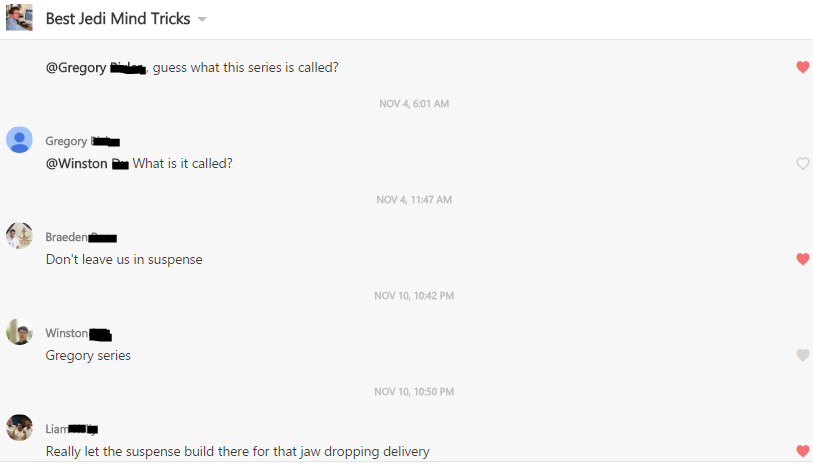813x471 pixels.
Task: Toggle heart on "Don't leave us in suspense"
Action: 802,259
